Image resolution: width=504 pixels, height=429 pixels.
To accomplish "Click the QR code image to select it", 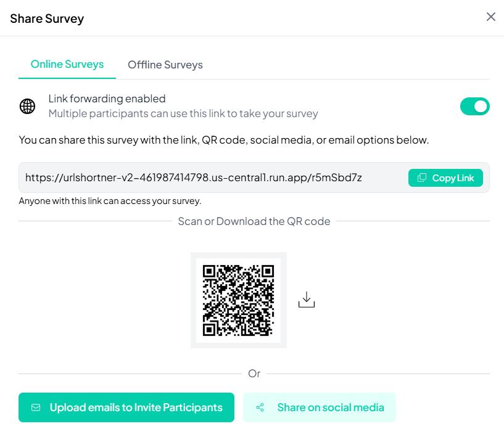I will 239,300.
